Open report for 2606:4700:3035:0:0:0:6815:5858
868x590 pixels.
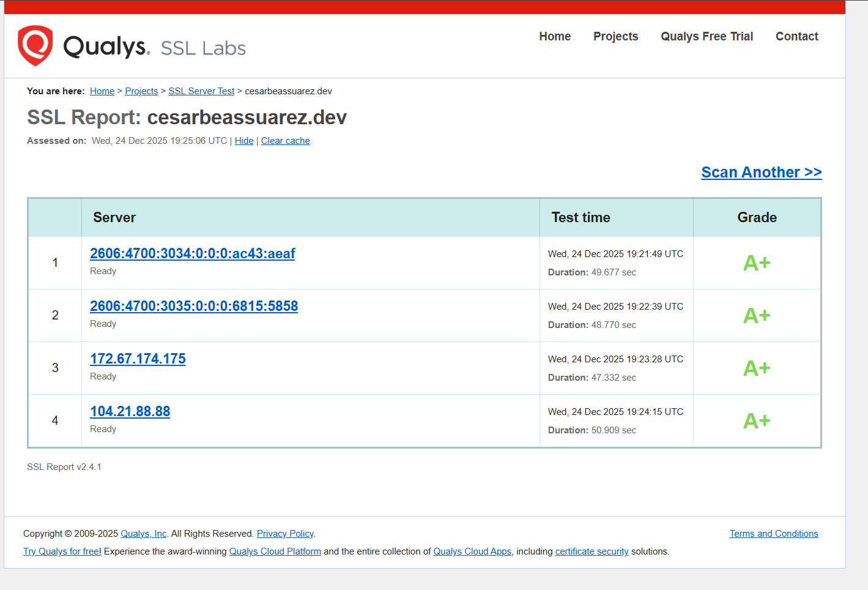(194, 305)
